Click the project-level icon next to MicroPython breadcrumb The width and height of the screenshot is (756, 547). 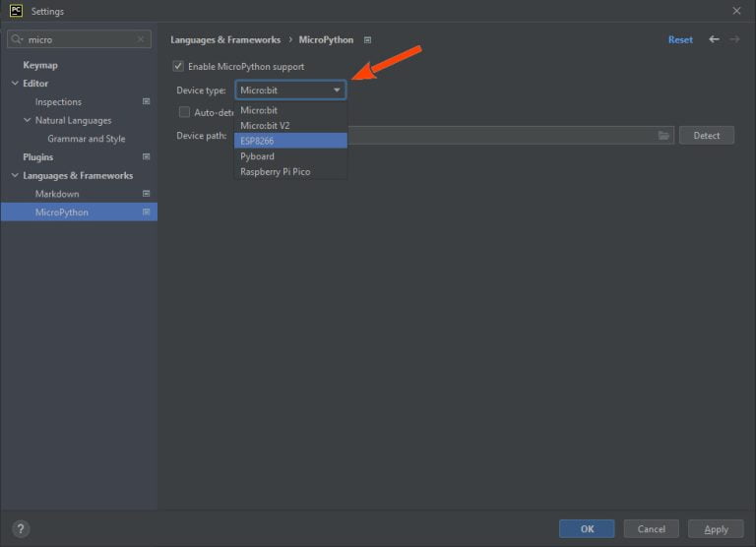tap(367, 40)
